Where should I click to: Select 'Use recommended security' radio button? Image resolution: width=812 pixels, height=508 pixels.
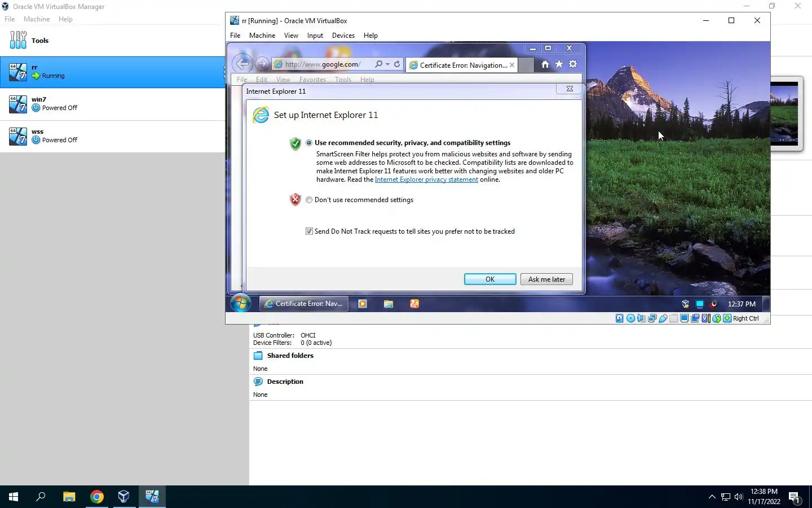309,143
